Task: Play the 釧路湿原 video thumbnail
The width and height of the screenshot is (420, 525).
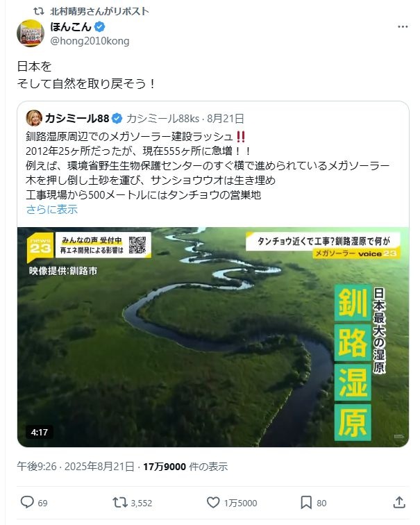Action: (213, 337)
